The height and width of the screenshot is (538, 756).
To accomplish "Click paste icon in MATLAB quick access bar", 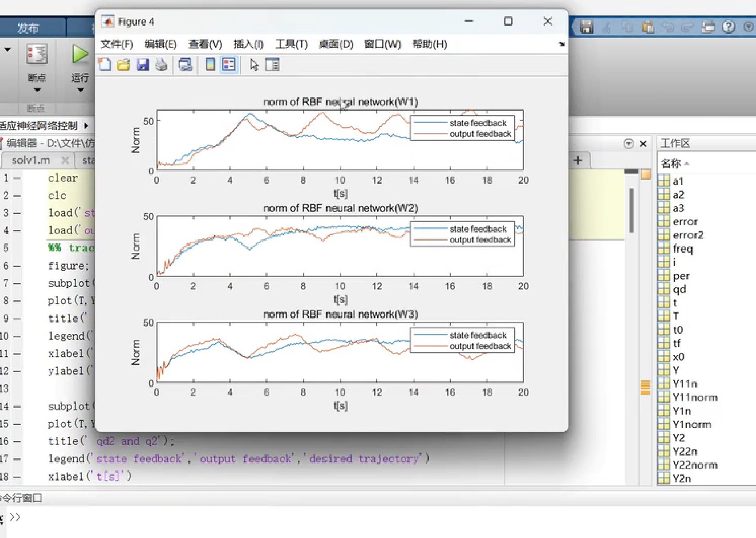I will 648,27.
